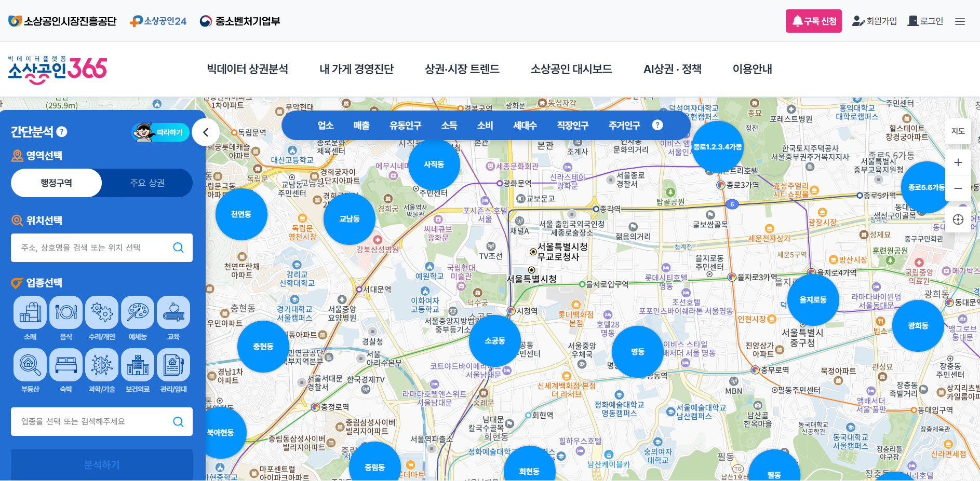Select the 부동산 (real estate) icon
This screenshot has width=980, height=481.
30,365
